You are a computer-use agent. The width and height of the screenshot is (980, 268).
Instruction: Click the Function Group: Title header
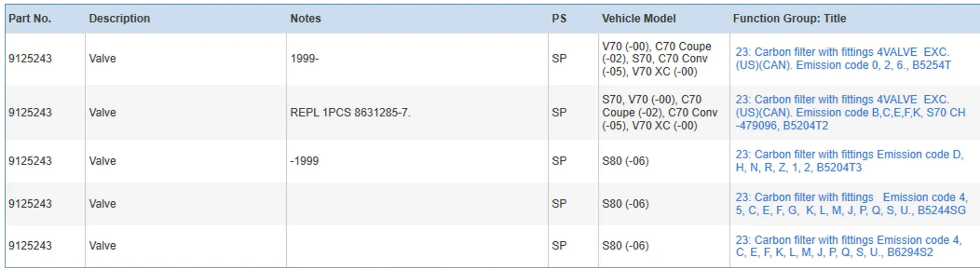tap(789, 18)
